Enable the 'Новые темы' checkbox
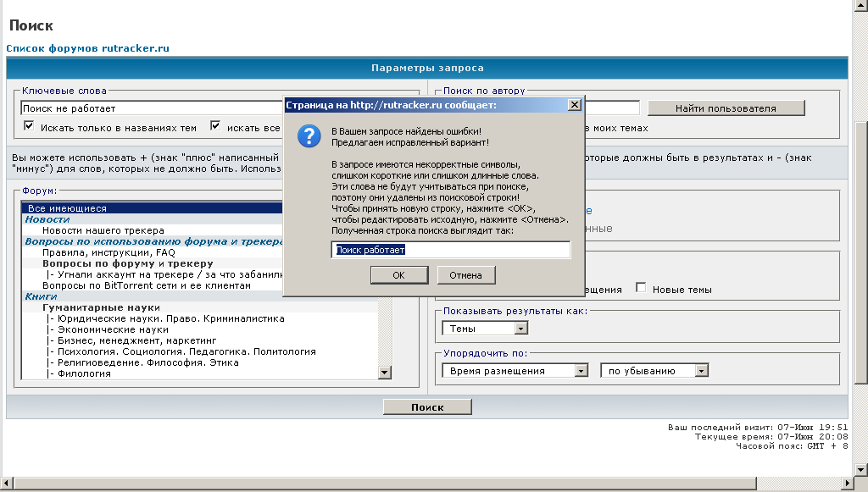The image size is (868, 492). pos(642,288)
